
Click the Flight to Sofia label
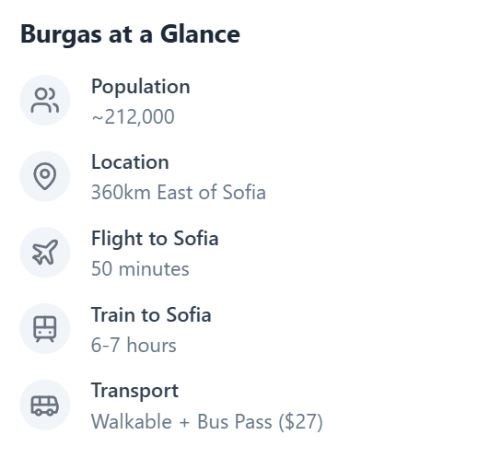(155, 239)
